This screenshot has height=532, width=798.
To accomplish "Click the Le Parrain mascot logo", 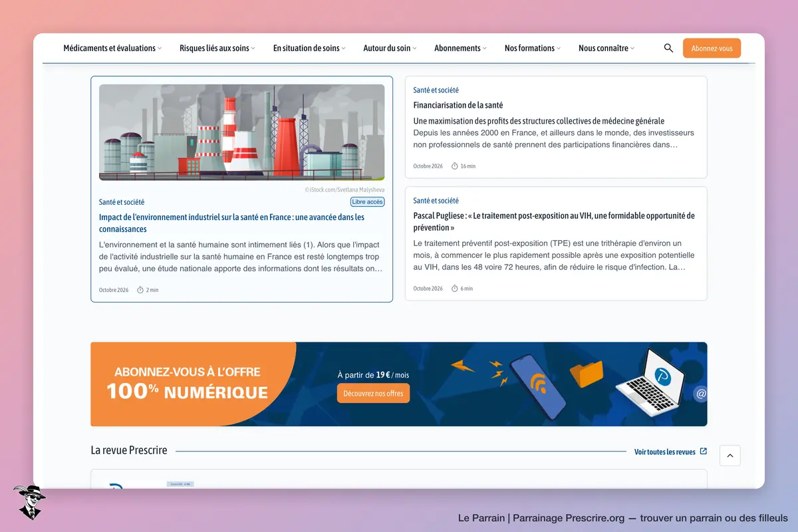I will point(29,502).
